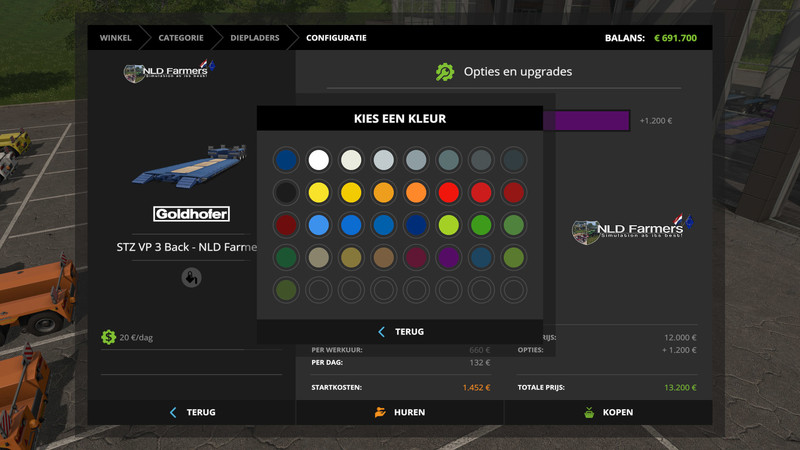Choose the lime green color swatch
Image resolution: width=800 pixels, height=450 pixels.
click(x=448, y=225)
